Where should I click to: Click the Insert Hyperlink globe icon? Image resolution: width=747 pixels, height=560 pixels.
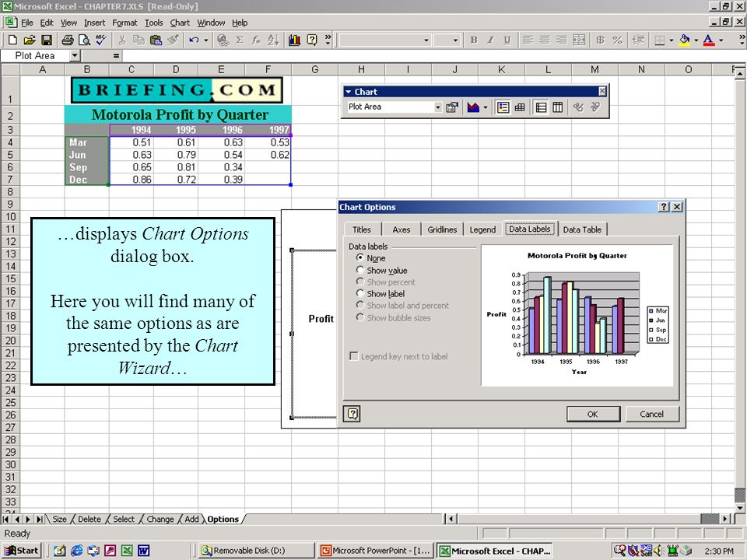[x=223, y=40]
